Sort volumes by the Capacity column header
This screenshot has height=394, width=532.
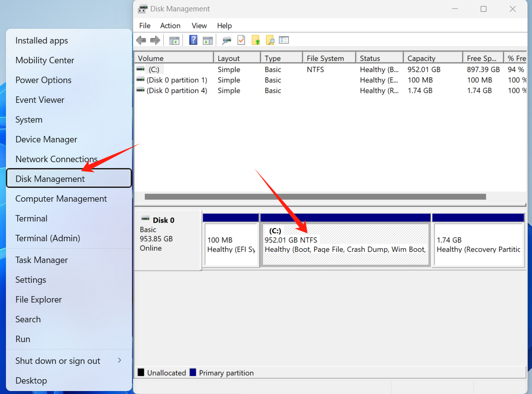tap(421, 58)
